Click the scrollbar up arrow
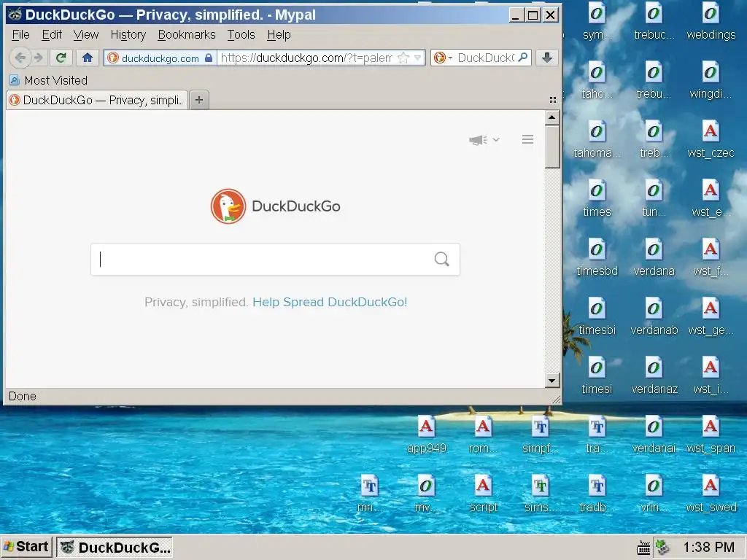 click(x=551, y=117)
